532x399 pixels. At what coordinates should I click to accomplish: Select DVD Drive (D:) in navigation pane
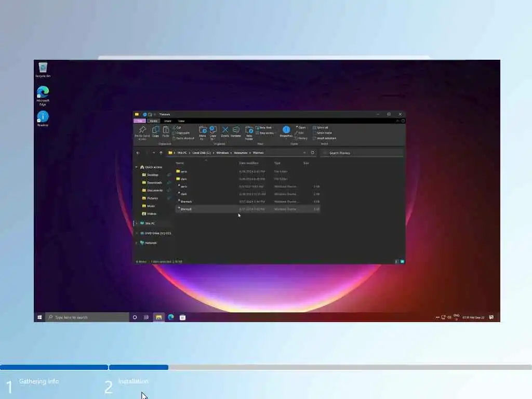tap(156, 233)
